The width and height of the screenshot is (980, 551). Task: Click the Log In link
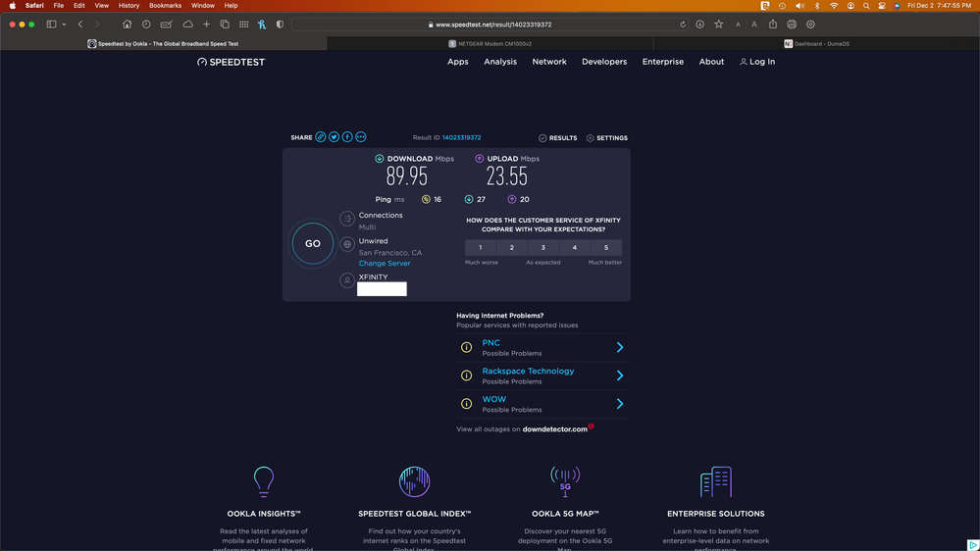pos(757,62)
